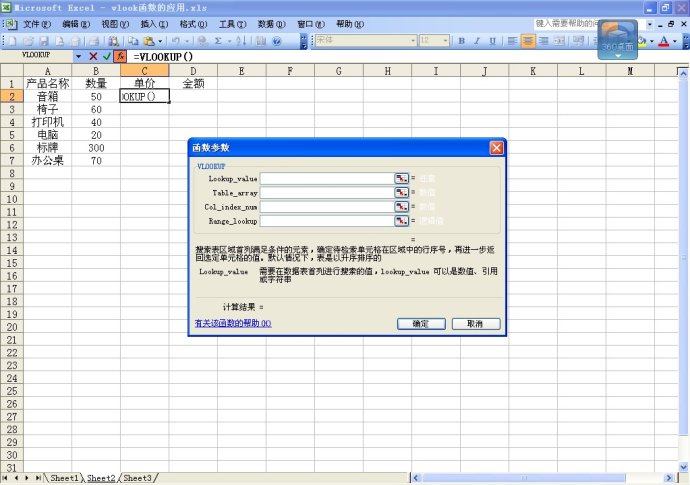Image resolution: width=690 pixels, height=485 pixels.
Task: Open the AutoSum functions dropdown arrow
Action: pyautogui.click(x=229, y=41)
